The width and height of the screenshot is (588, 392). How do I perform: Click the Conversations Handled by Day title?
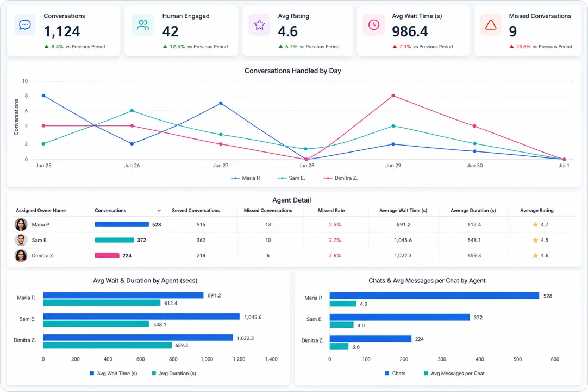tap(293, 71)
